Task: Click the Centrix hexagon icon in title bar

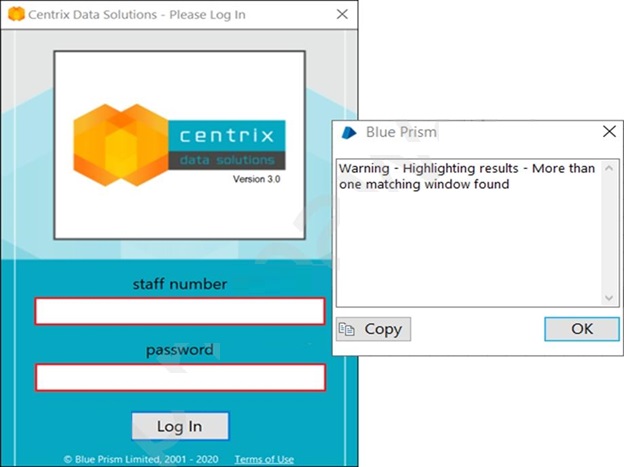Action: pyautogui.click(x=16, y=14)
